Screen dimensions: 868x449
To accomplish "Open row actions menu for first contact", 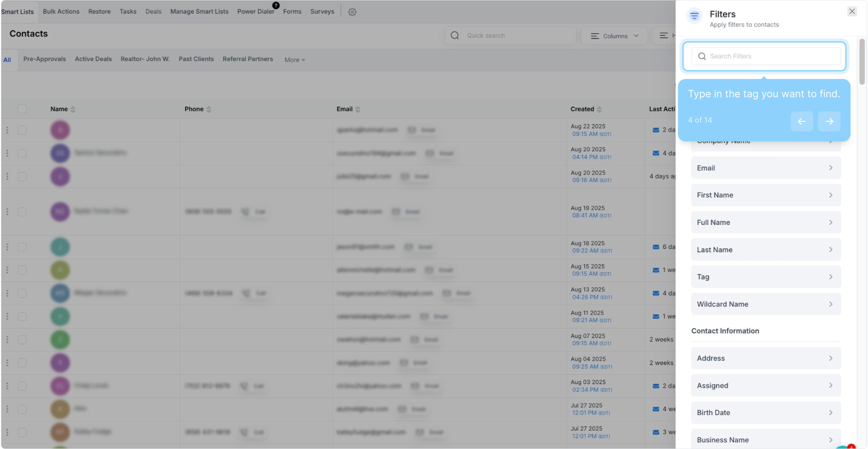I will click(x=7, y=130).
